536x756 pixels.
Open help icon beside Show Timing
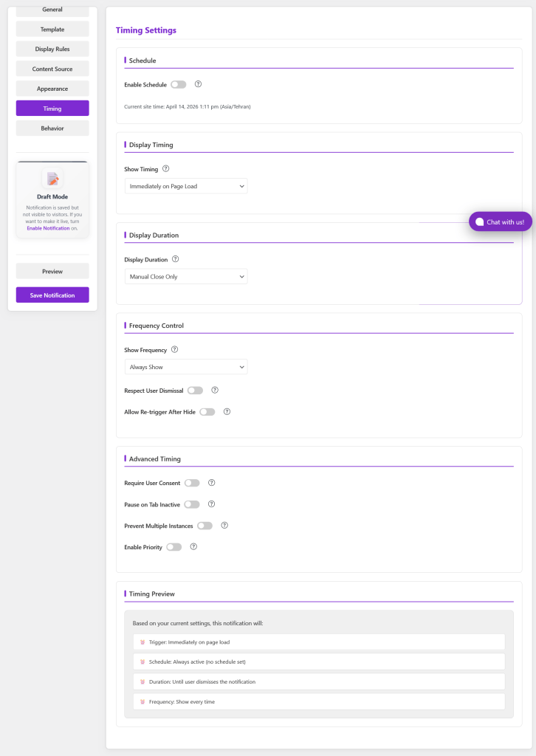pyautogui.click(x=166, y=169)
